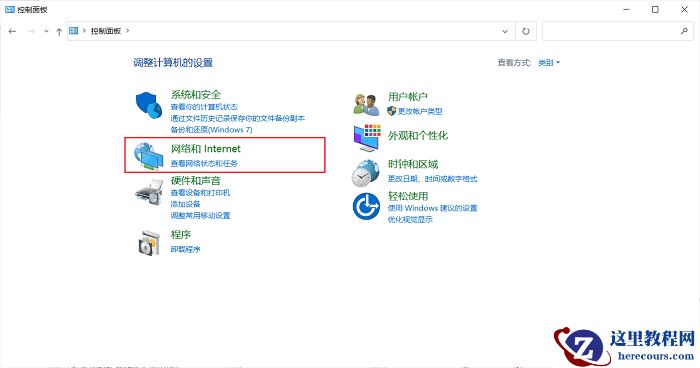Open 查看设备和打印机 link
This screenshot has width=700, height=368.
point(200,192)
